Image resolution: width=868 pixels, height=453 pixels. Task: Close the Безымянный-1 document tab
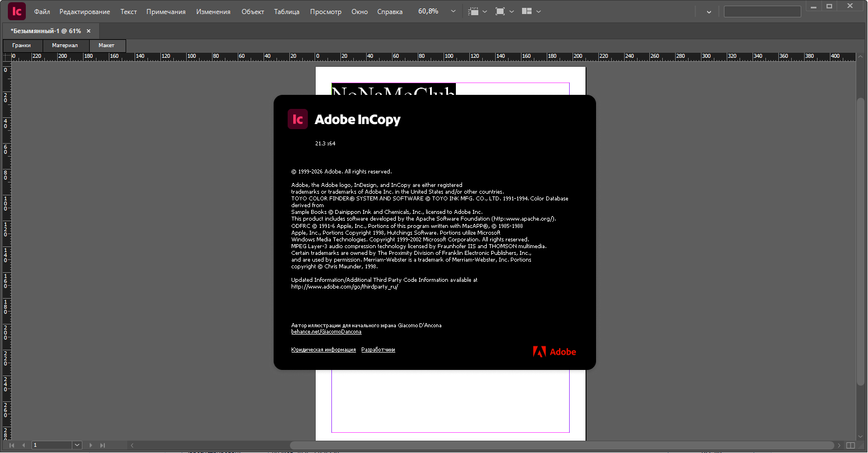pyautogui.click(x=89, y=31)
